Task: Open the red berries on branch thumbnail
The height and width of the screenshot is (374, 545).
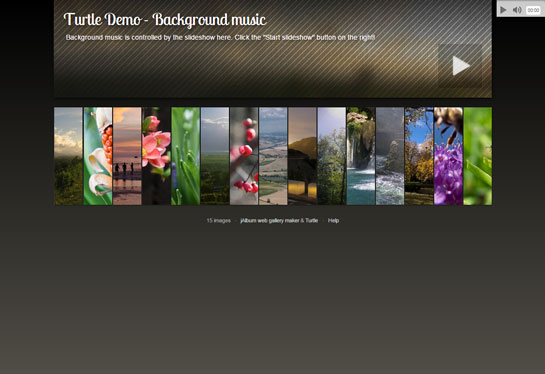Action: 244,156
